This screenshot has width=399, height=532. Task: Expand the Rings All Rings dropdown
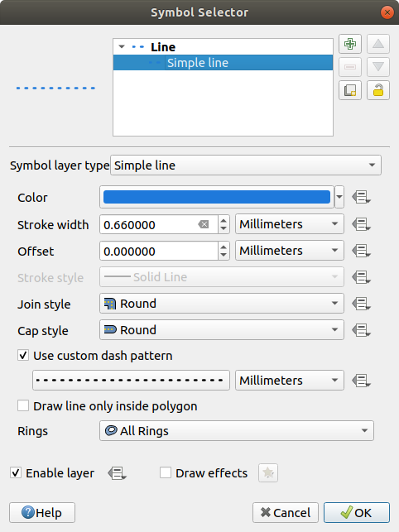pyautogui.click(x=237, y=431)
